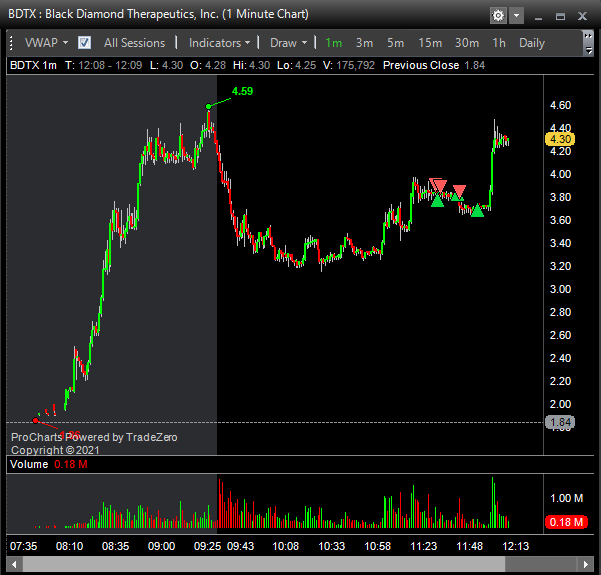Click the BDTX 1m symbol label
The image size is (601, 575).
[33, 65]
